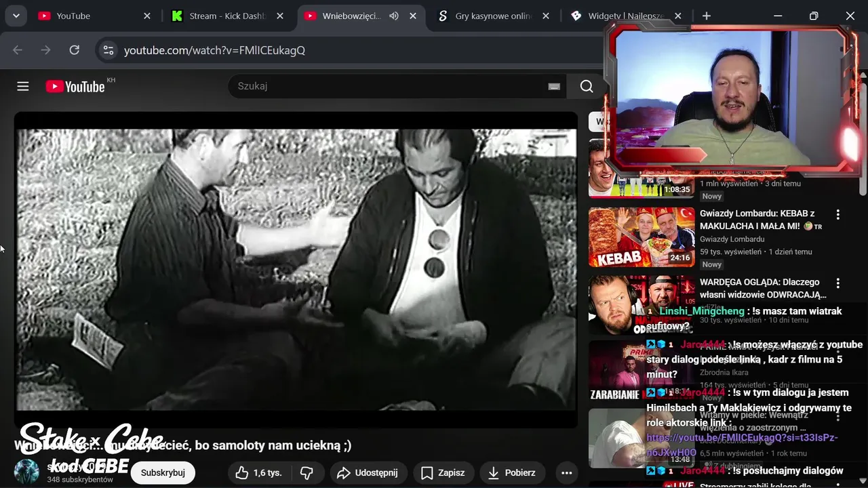Viewport: 868px width, 488px height.
Task: Save video with Zapisz button
Action: pyautogui.click(x=443, y=473)
